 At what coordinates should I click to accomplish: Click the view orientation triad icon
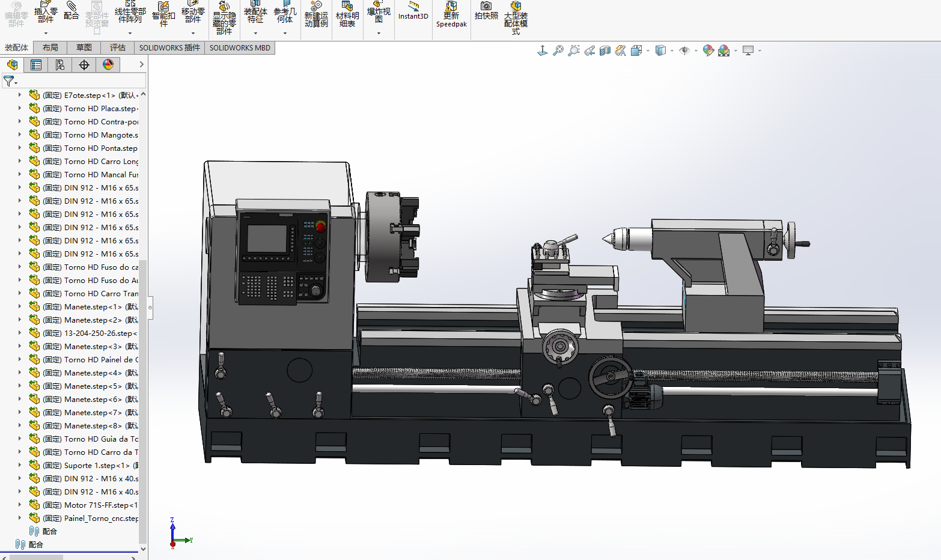pyautogui.click(x=543, y=51)
